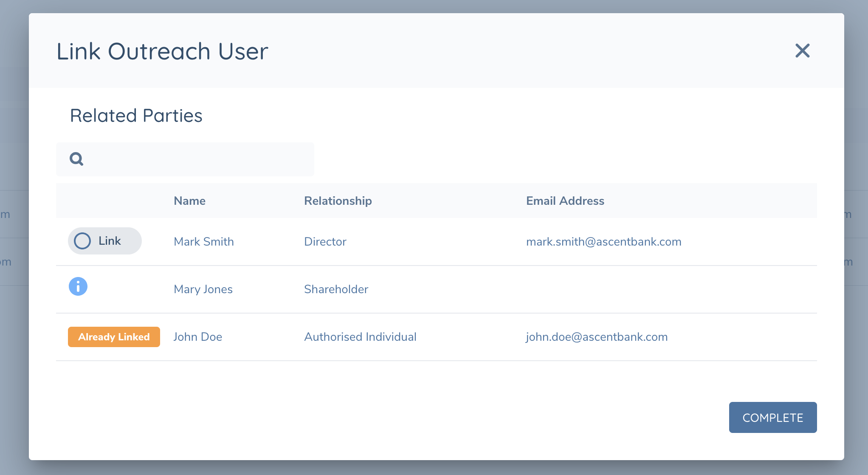Click the Shareholder relationship cell
Screen dimensions: 868x475
[x=336, y=289]
